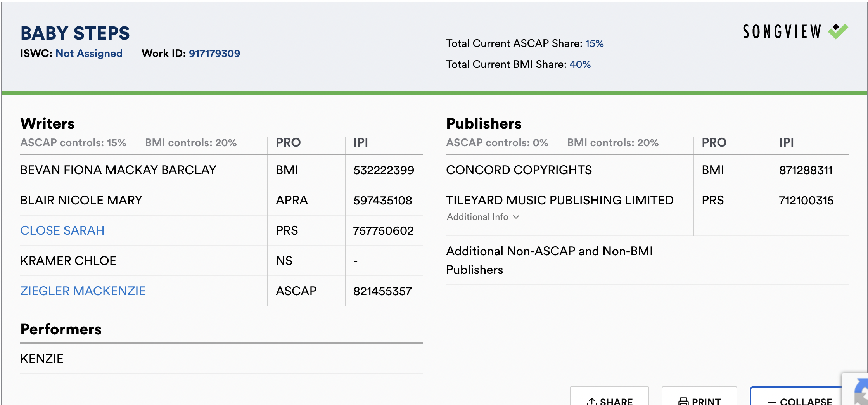Click Publishers ASCAP controls: 0% label
The image size is (868, 405).
497,143
